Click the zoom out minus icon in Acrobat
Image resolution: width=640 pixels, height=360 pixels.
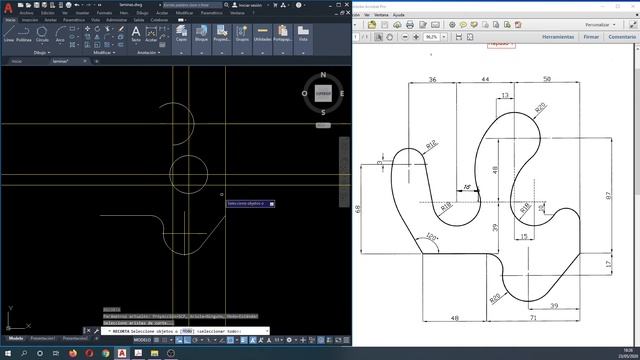click(x=405, y=37)
